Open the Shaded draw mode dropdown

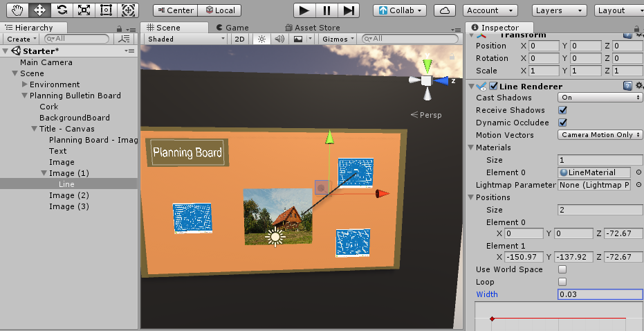185,39
